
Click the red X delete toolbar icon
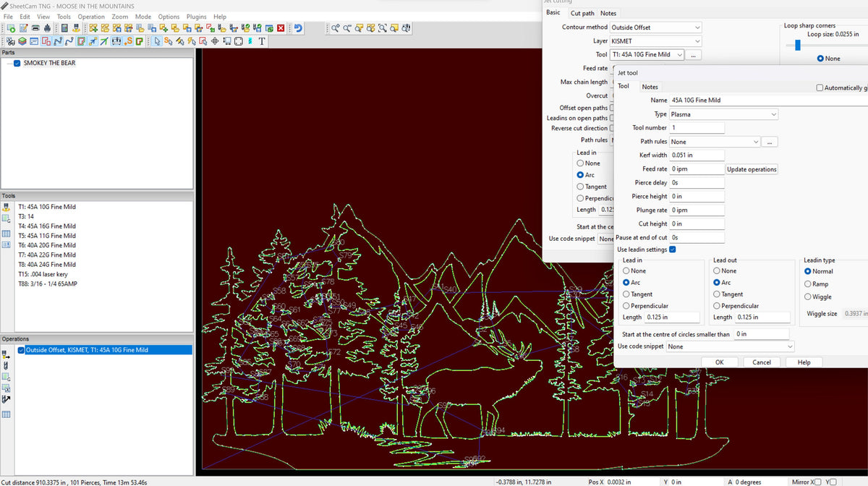tap(281, 27)
